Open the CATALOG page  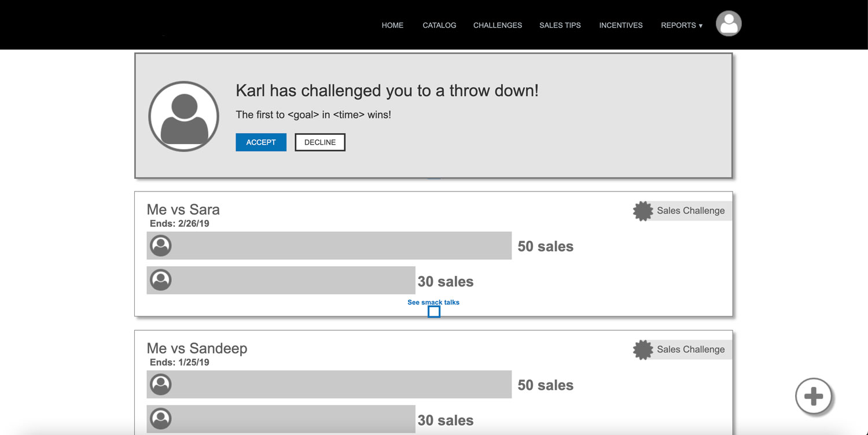(439, 25)
